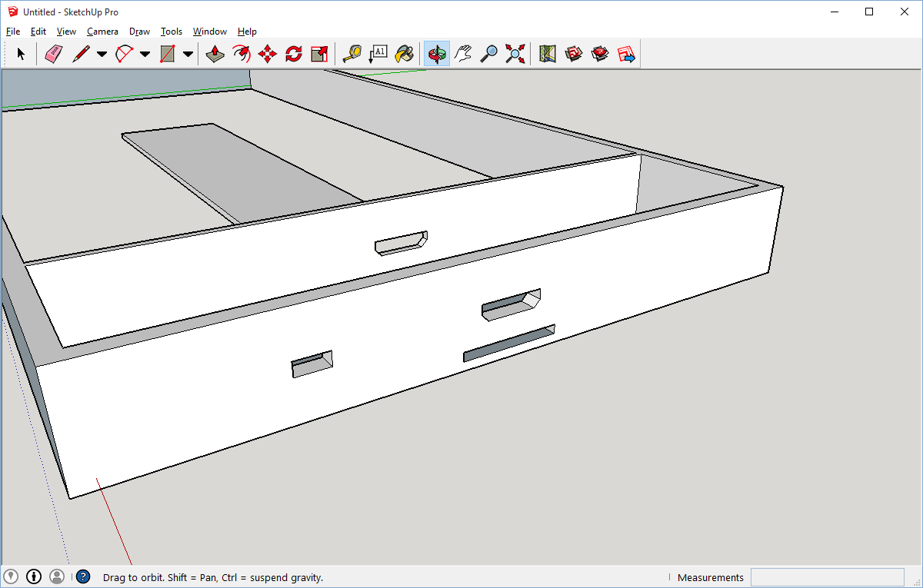The image size is (923, 588).
Task: Open the Window menu
Action: [210, 32]
